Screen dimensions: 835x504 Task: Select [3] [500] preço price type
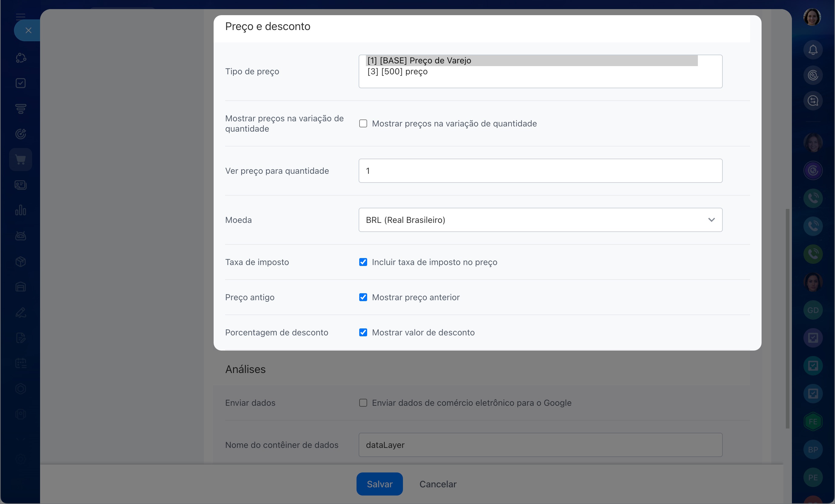(x=397, y=72)
